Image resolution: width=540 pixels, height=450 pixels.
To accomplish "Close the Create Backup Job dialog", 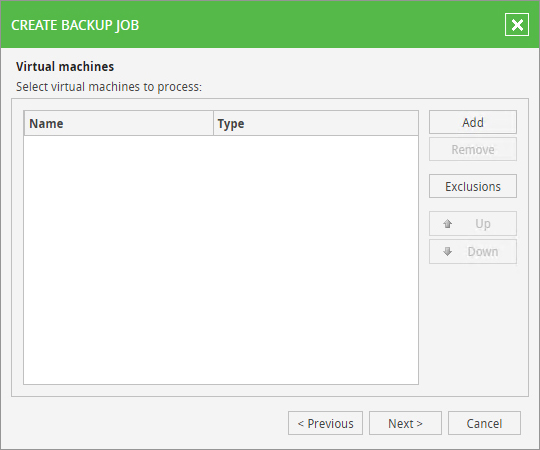I will coord(517,25).
